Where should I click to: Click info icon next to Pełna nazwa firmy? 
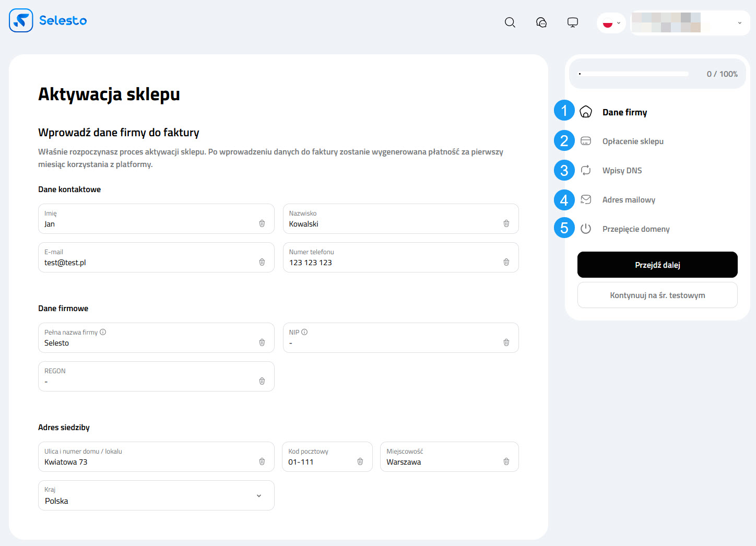coord(103,332)
